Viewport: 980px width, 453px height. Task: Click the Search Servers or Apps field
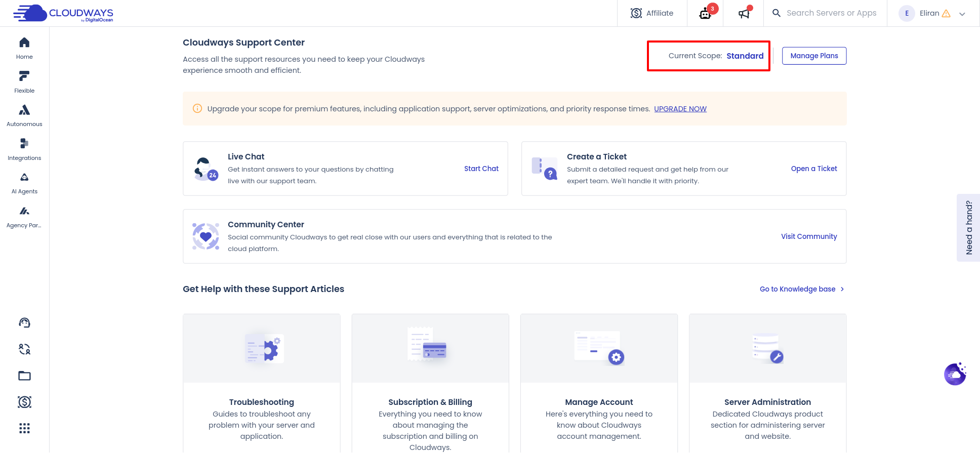pyautogui.click(x=831, y=13)
